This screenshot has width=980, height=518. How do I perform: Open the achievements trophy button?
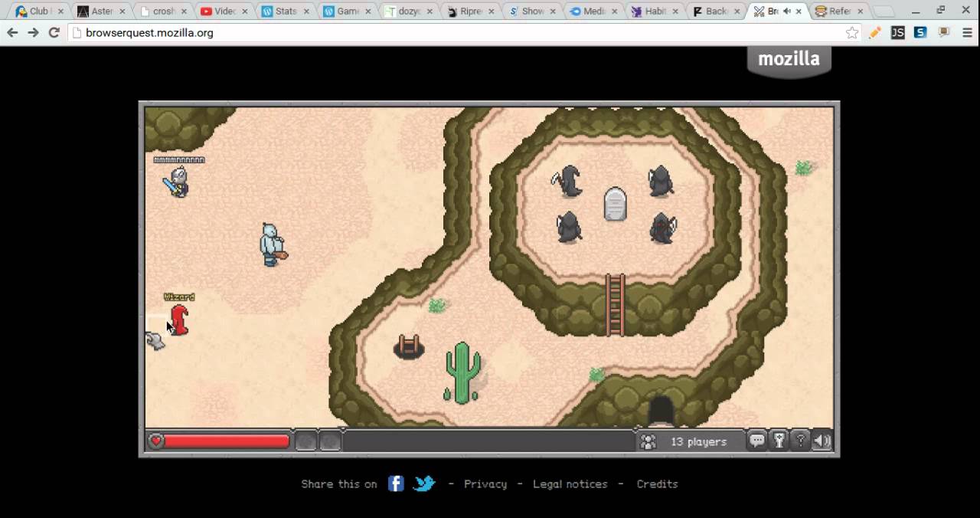(x=779, y=441)
